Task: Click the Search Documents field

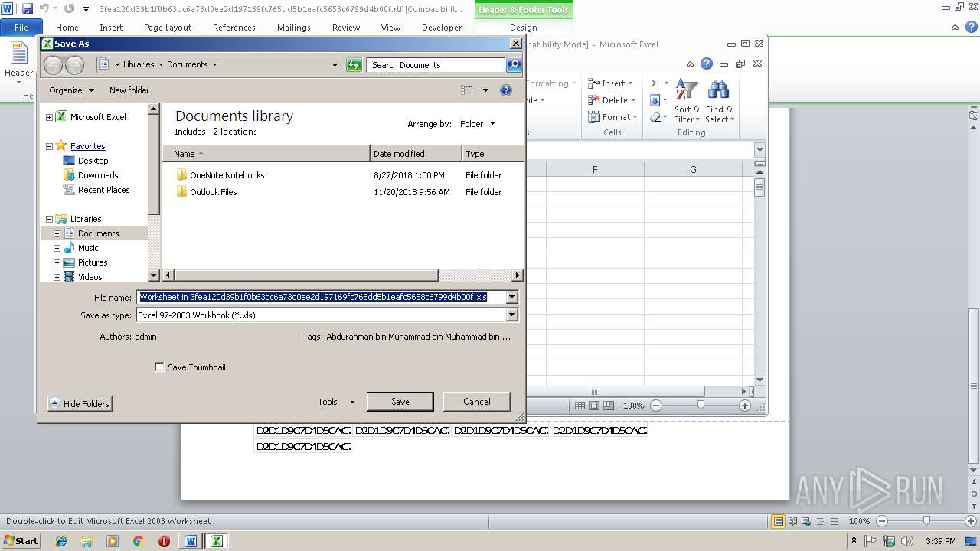Action: [435, 65]
